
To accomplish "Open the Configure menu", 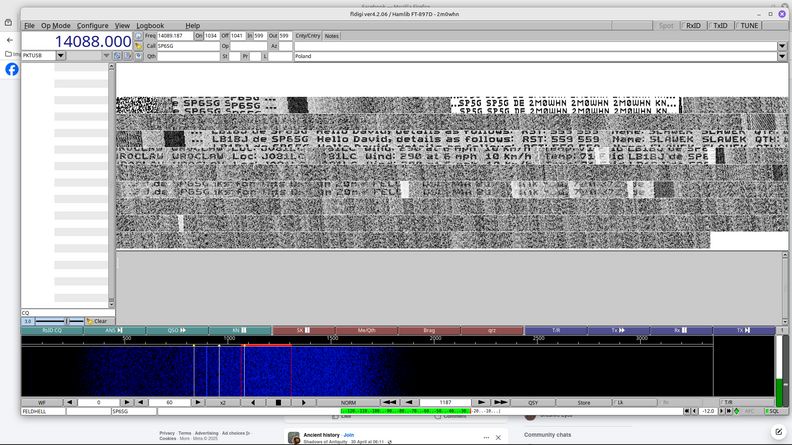I will [93, 26].
